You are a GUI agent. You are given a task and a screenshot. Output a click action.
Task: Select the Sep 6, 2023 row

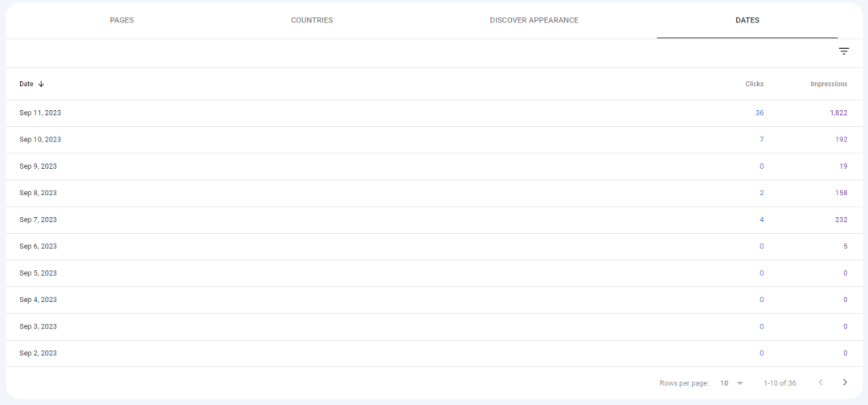[x=434, y=246]
